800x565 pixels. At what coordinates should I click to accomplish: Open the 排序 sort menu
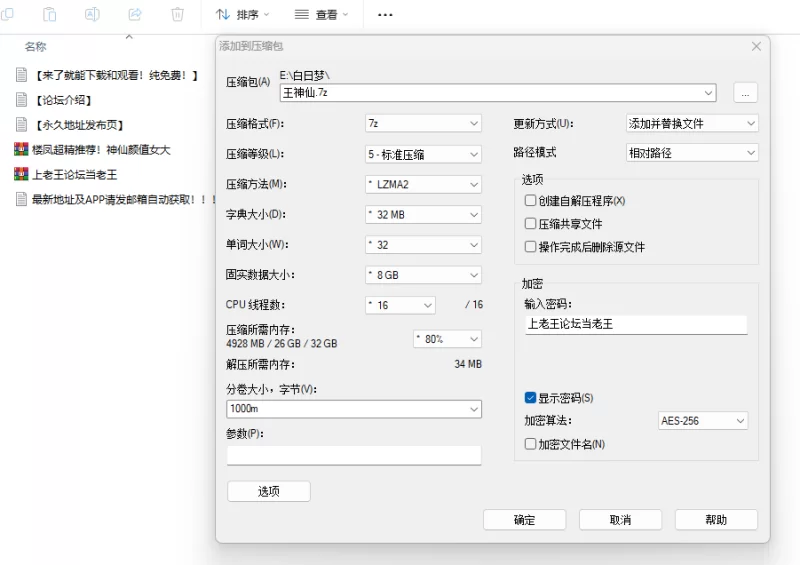[243, 15]
